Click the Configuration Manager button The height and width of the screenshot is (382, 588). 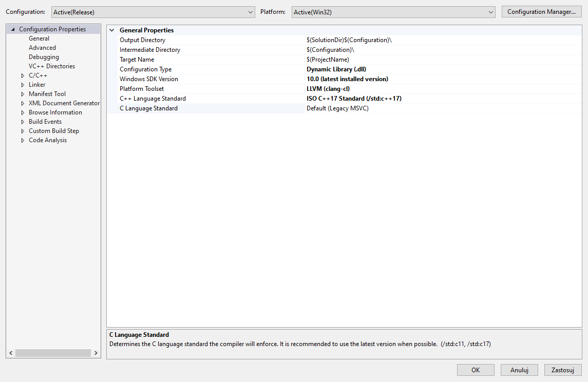click(541, 12)
